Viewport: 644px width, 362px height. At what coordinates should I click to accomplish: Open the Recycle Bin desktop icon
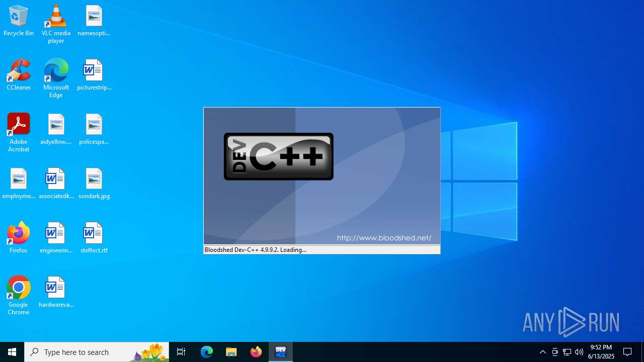(19, 21)
